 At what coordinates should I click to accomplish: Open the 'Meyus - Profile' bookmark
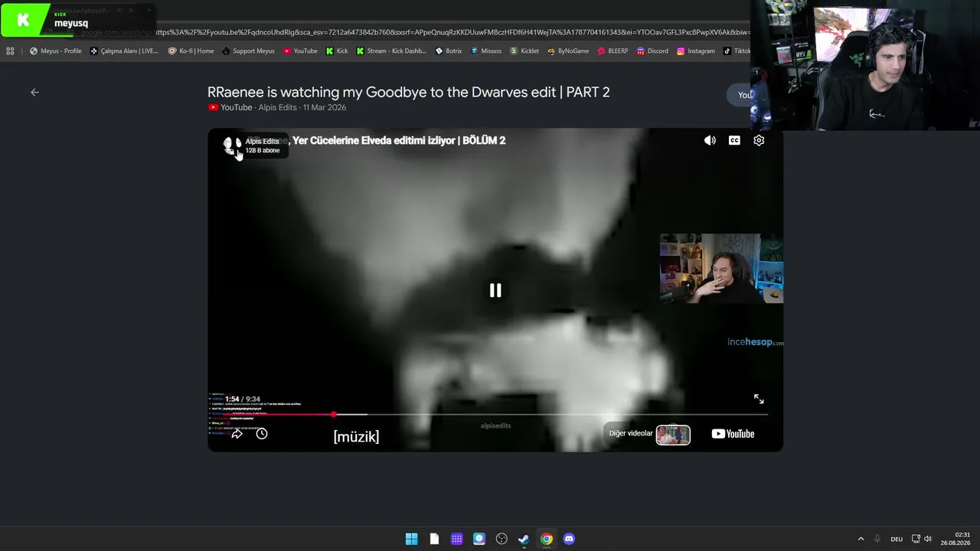(55, 51)
